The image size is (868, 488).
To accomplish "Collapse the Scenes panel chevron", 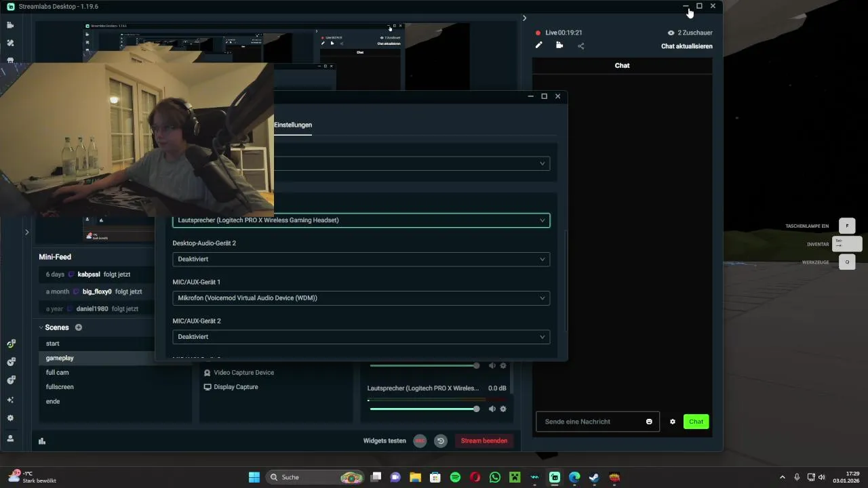I will click(41, 327).
